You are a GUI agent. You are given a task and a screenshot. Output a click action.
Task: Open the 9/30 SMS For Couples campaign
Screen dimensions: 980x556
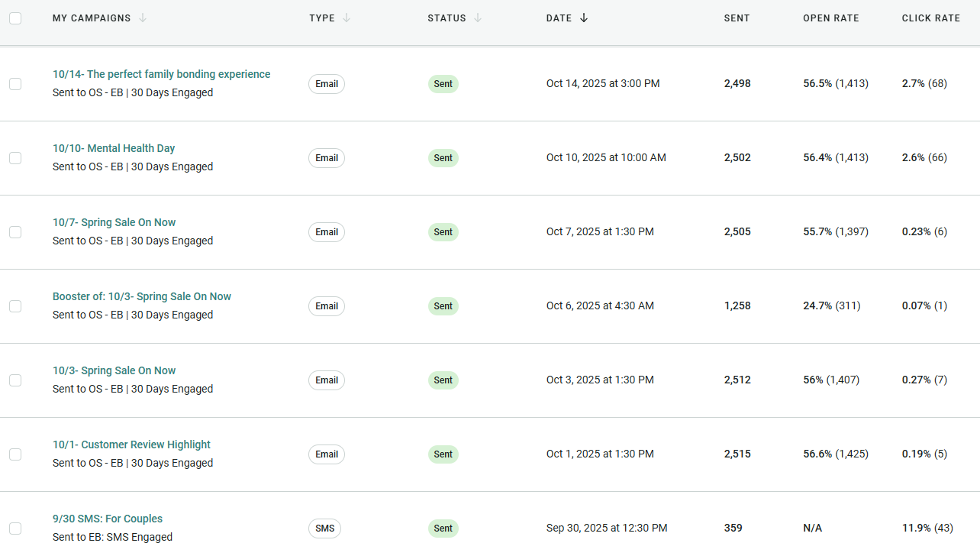(x=108, y=519)
